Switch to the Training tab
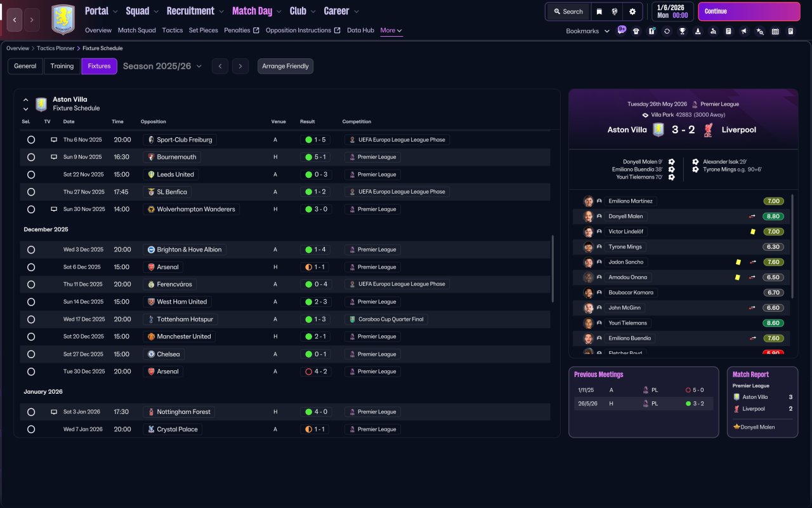Screen dimensions: 812x508 point(62,66)
